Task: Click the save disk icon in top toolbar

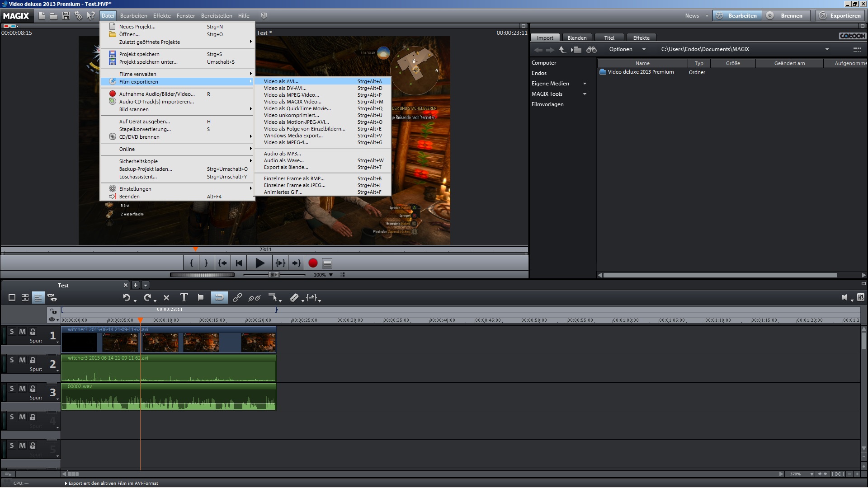Action: 66,16
